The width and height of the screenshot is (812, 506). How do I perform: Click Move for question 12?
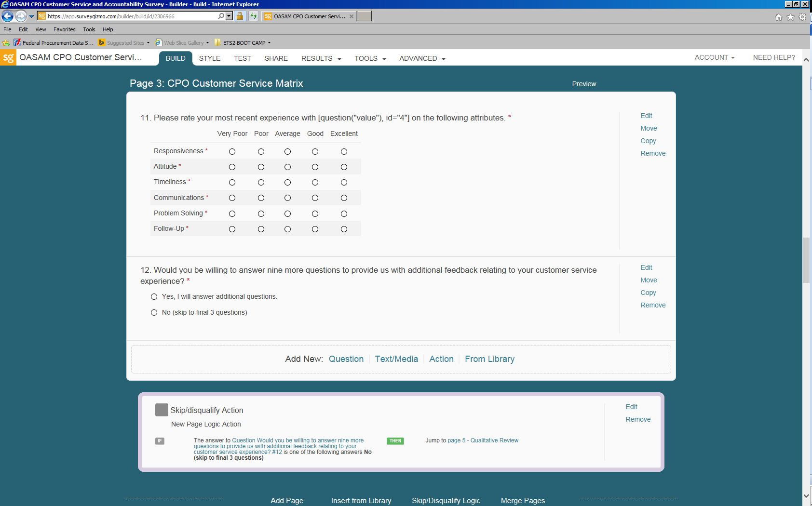(649, 280)
